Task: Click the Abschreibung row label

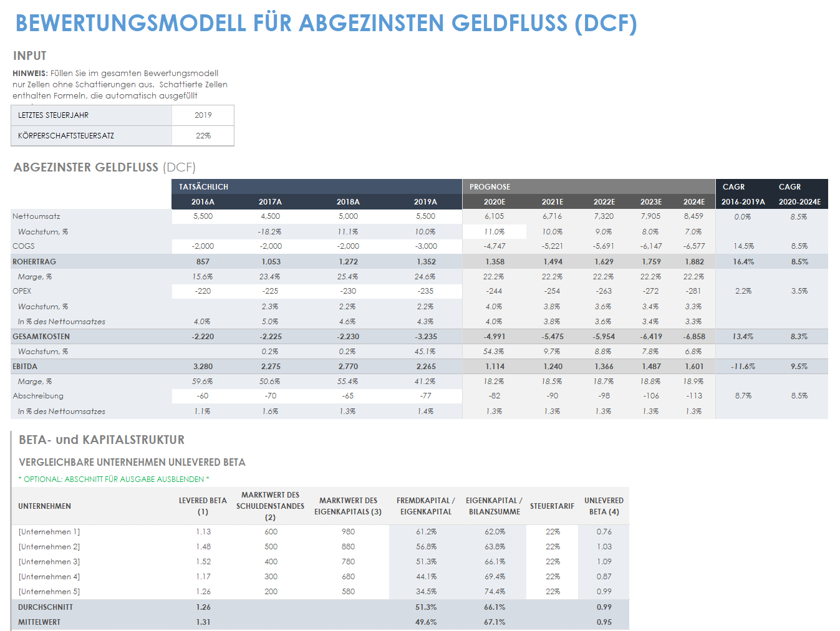Action: 38,396
